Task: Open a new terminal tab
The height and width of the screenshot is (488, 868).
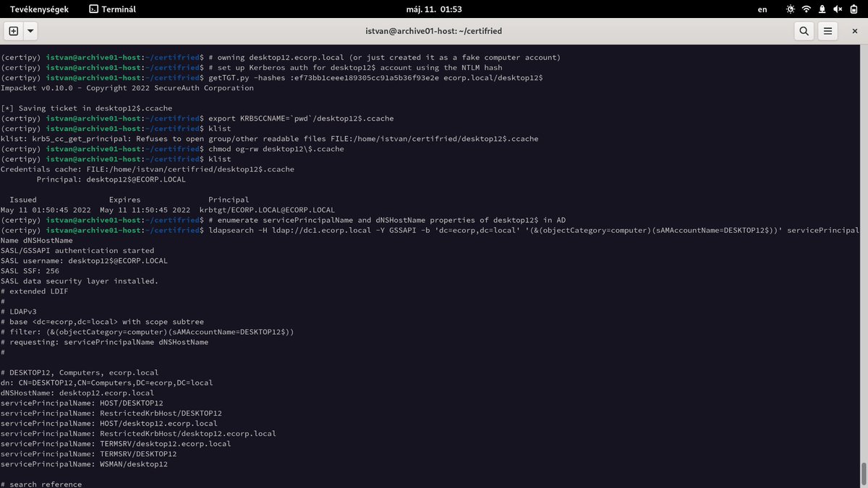Action: [x=13, y=31]
